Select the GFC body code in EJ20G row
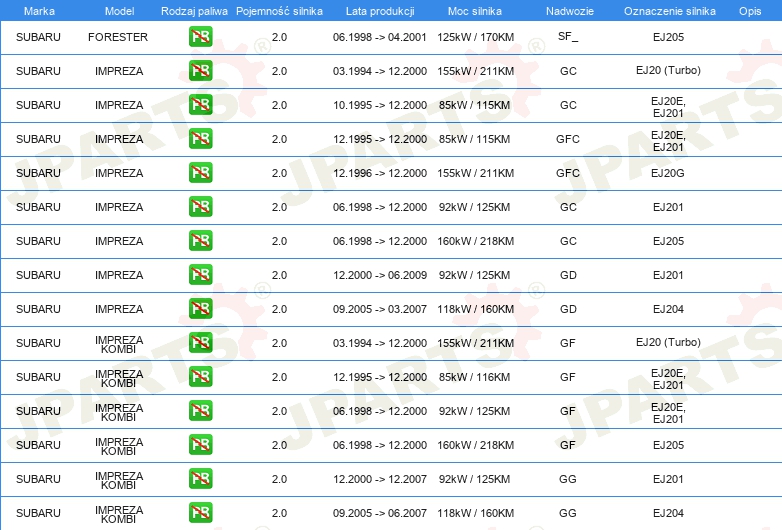 click(x=568, y=173)
